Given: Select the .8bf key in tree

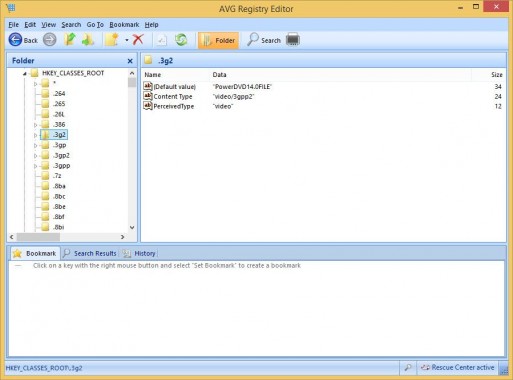Looking at the screenshot, I should [59, 217].
